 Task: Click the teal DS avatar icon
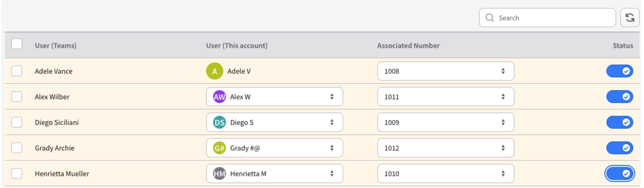[219, 122]
